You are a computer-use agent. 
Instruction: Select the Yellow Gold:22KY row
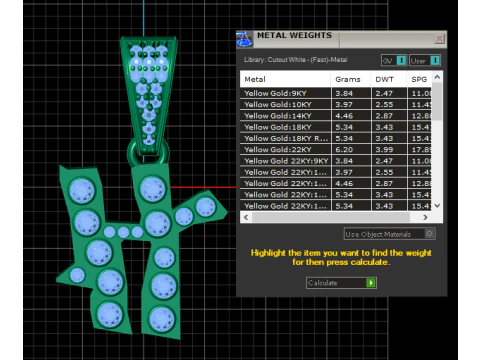pyautogui.click(x=336, y=150)
